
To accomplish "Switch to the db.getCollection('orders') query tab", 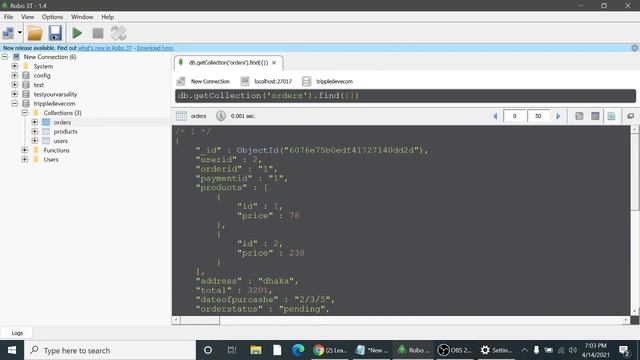I will pos(228,63).
